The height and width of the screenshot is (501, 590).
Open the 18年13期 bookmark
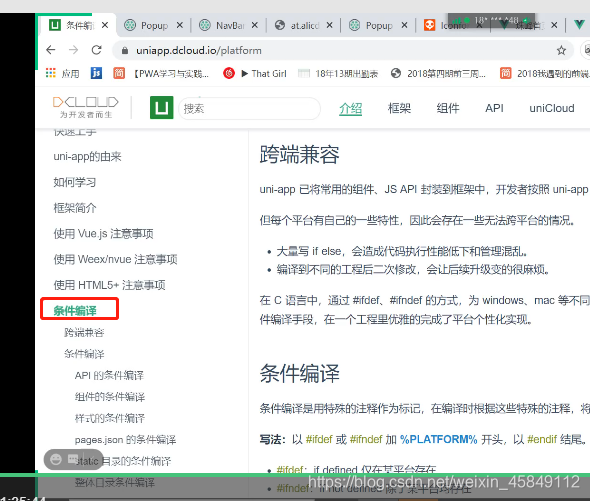[x=338, y=74]
